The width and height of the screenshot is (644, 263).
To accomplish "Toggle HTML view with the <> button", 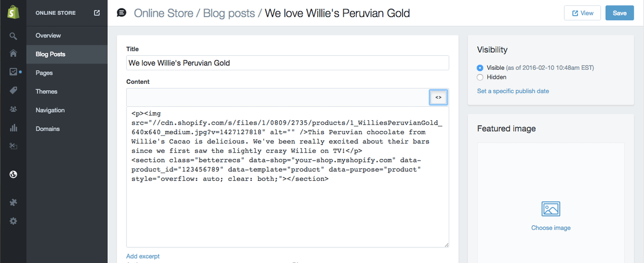I will click(438, 97).
